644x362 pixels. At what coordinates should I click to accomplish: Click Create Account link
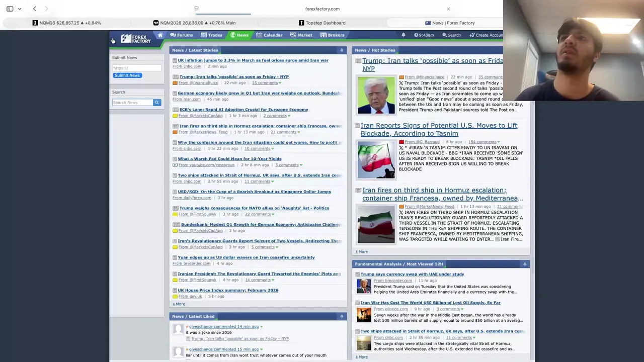click(486, 35)
